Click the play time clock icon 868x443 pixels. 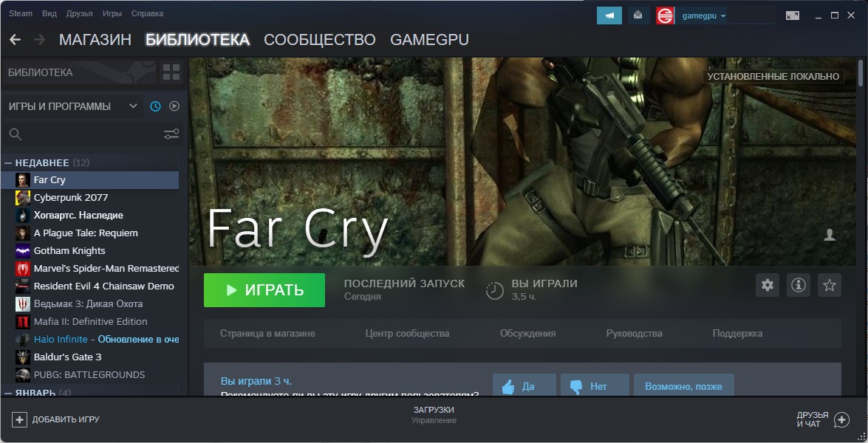(494, 290)
